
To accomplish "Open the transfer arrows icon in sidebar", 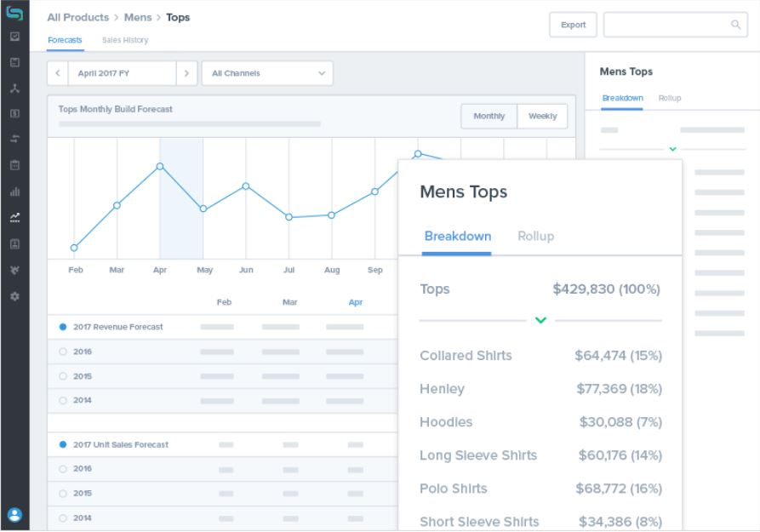I will coord(15,140).
